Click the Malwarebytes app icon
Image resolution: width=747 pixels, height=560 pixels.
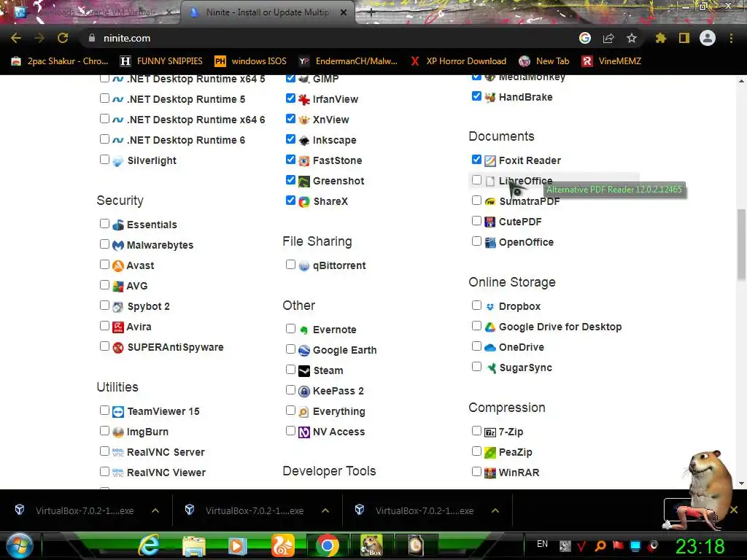[118, 245]
